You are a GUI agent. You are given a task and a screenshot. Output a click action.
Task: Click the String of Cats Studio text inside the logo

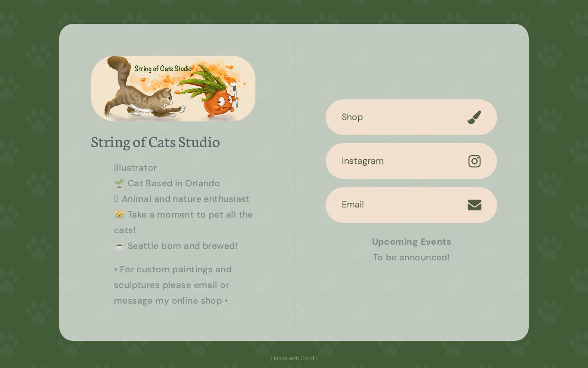(163, 69)
